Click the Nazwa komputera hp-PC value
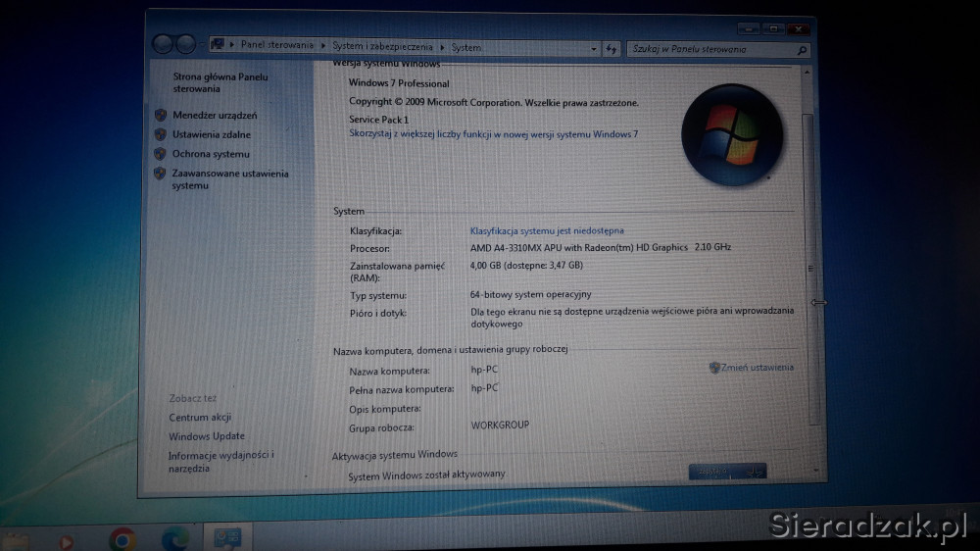 pyautogui.click(x=484, y=370)
